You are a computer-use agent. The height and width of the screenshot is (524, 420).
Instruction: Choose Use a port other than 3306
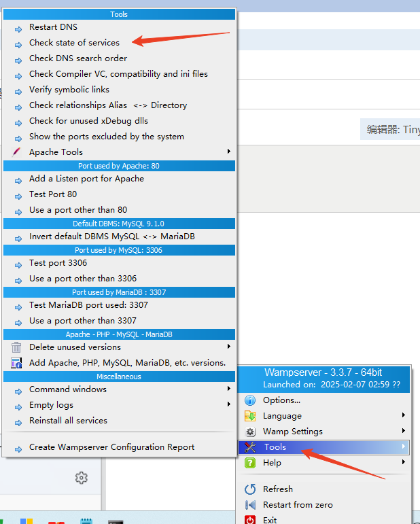point(120,279)
